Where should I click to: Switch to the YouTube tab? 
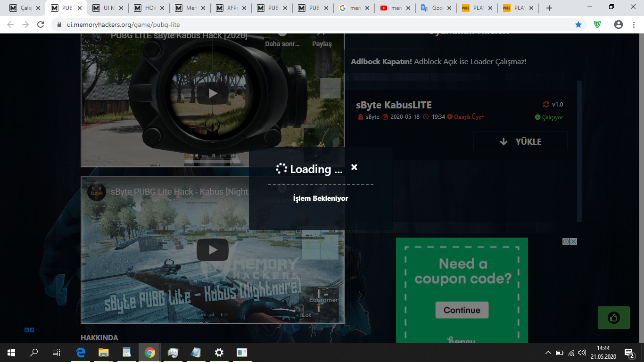(x=396, y=8)
